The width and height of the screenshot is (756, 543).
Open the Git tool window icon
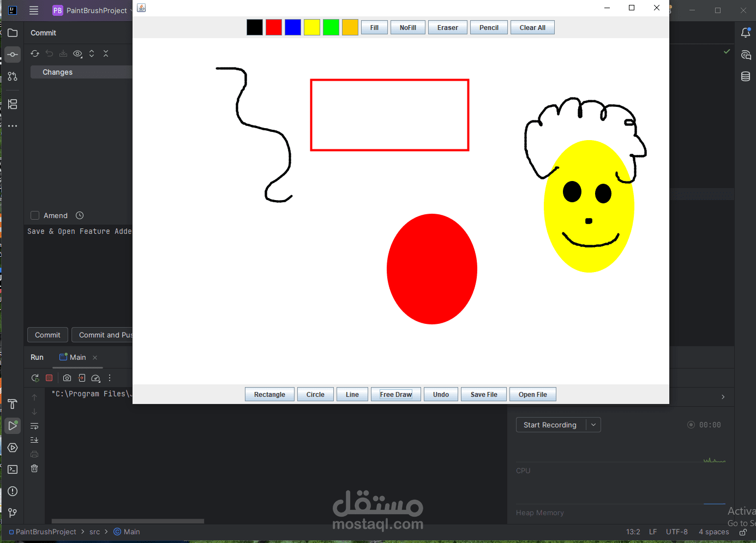13,513
